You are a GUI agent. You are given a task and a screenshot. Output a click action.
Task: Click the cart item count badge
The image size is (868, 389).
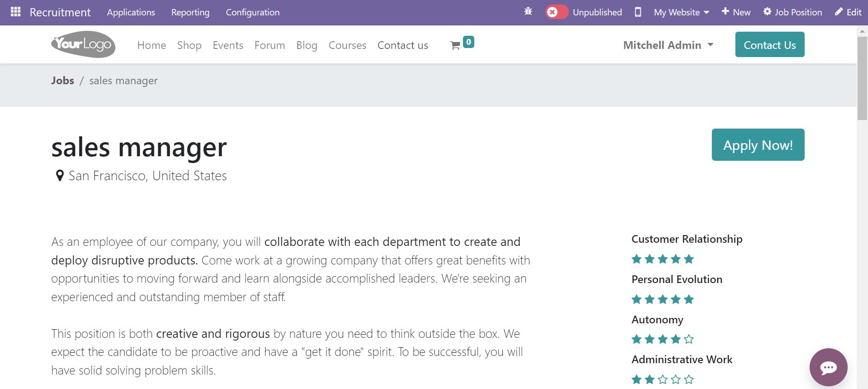coord(469,42)
